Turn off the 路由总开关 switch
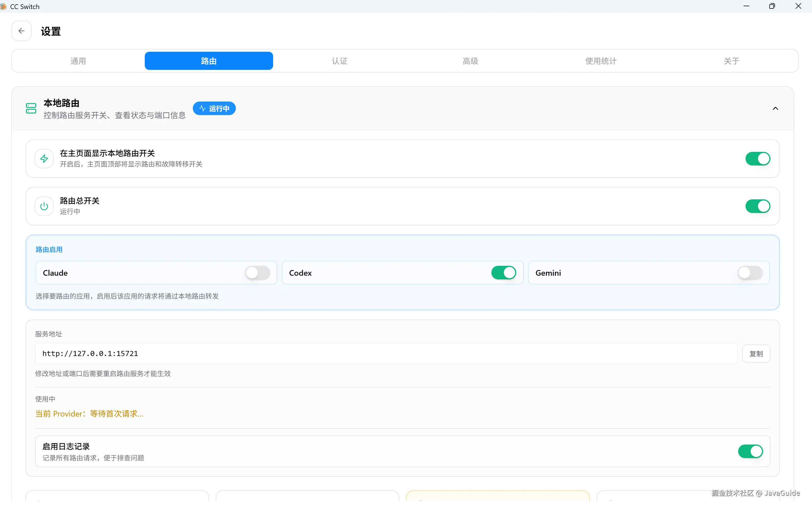This screenshot has height=509, width=812. click(757, 206)
